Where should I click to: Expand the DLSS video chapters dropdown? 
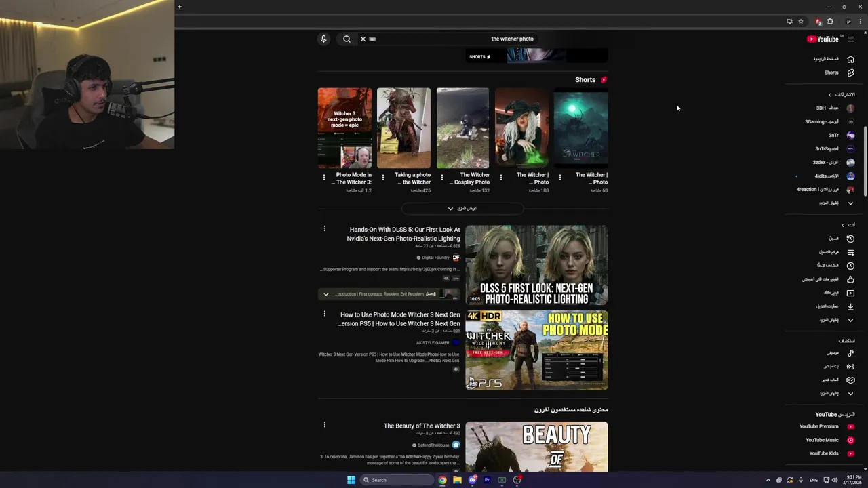325,294
